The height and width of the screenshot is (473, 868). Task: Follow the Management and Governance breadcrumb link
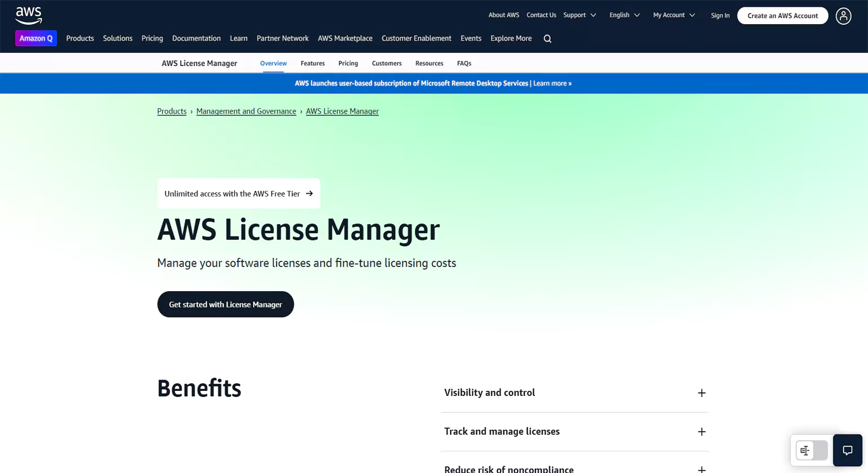[x=246, y=111]
